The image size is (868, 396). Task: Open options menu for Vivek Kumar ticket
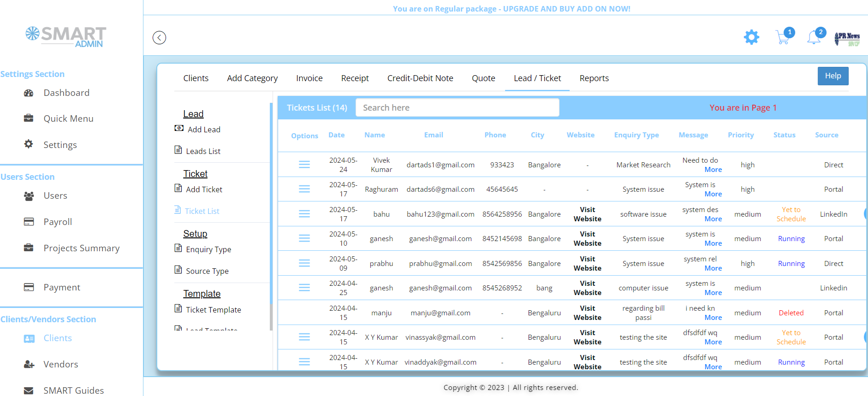304,165
